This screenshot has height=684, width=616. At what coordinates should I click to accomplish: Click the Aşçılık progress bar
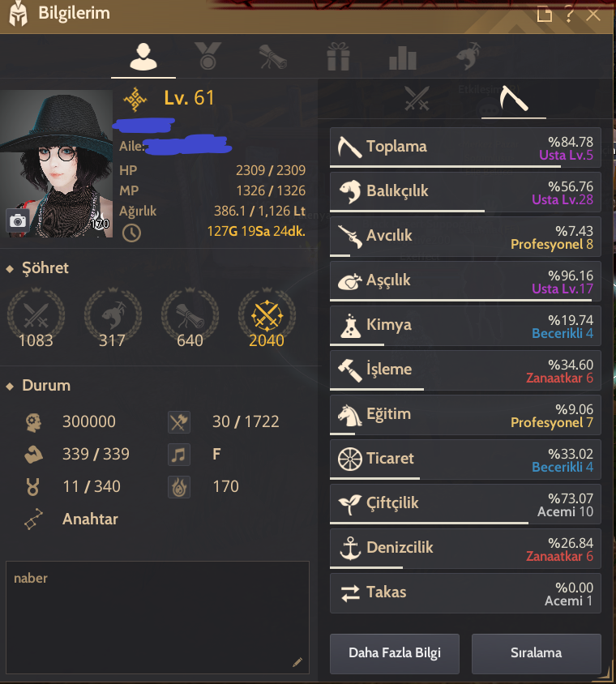click(x=460, y=300)
